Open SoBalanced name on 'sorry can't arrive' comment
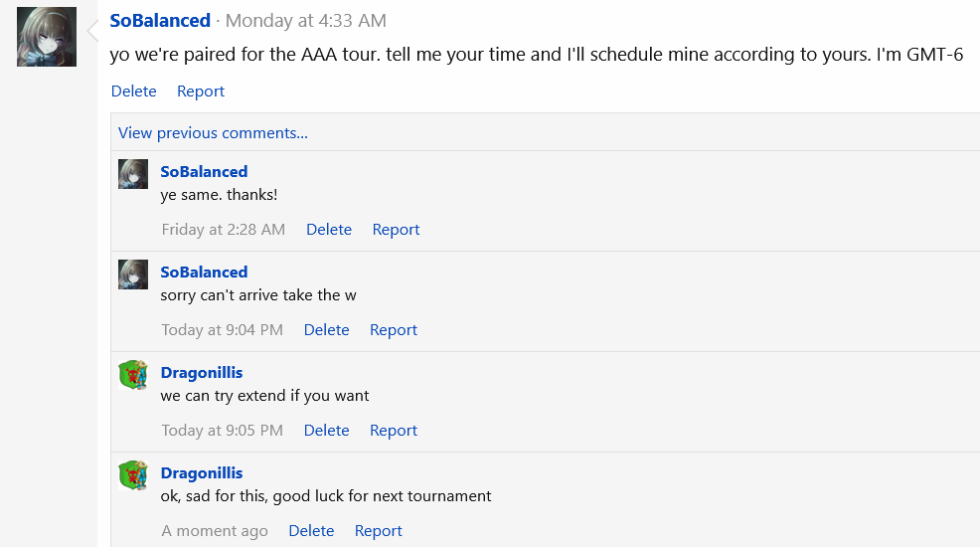This screenshot has width=980, height=547. (204, 272)
